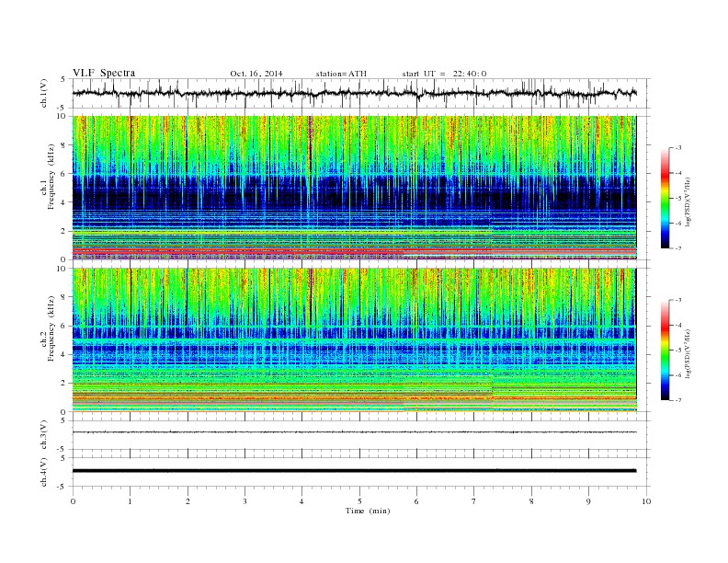Click the time axis "8" minute tick label
The height and width of the screenshot is (563, 728).
tap(531, 501)
